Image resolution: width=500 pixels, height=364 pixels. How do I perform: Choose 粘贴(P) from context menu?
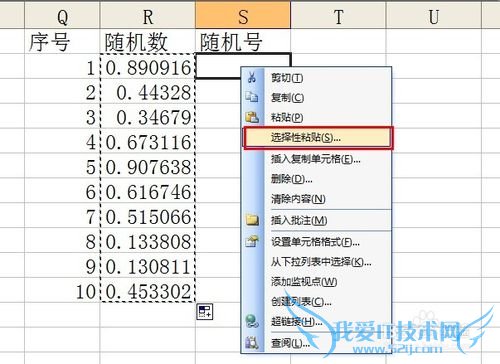point(317,117)
